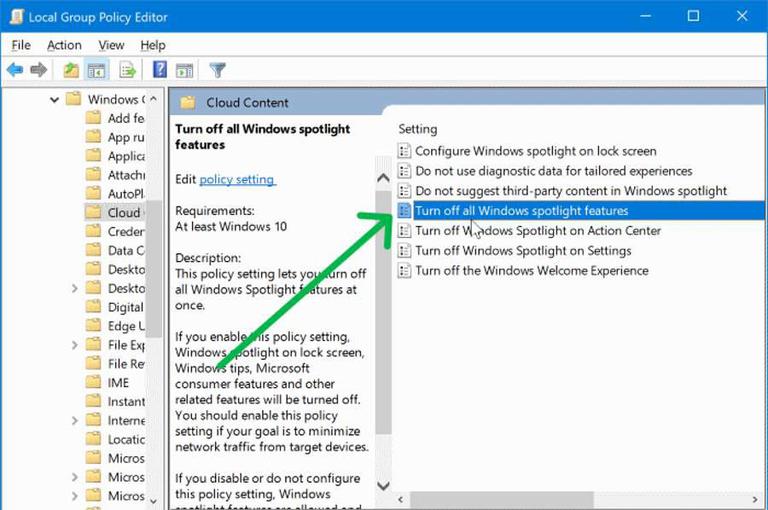Select Do not suggest third-party content policy

[x=571, y=191]
